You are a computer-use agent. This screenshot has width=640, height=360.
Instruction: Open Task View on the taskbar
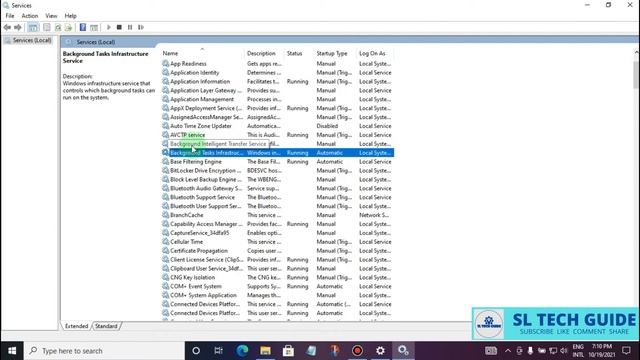click(219, 351)
